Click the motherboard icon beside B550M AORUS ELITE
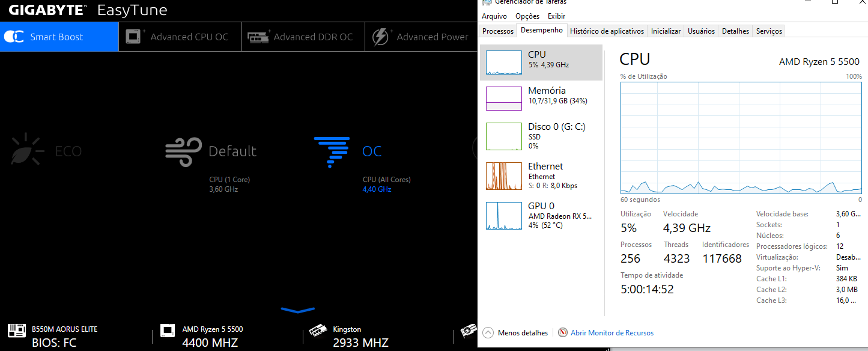This screenshot has height=351, width=868. (16, 331)
